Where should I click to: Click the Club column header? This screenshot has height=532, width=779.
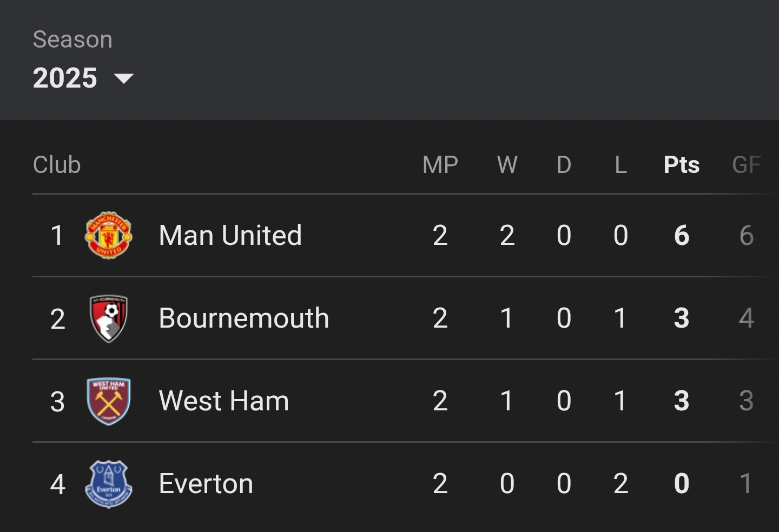pyautogui.click(x=57, y=165)
